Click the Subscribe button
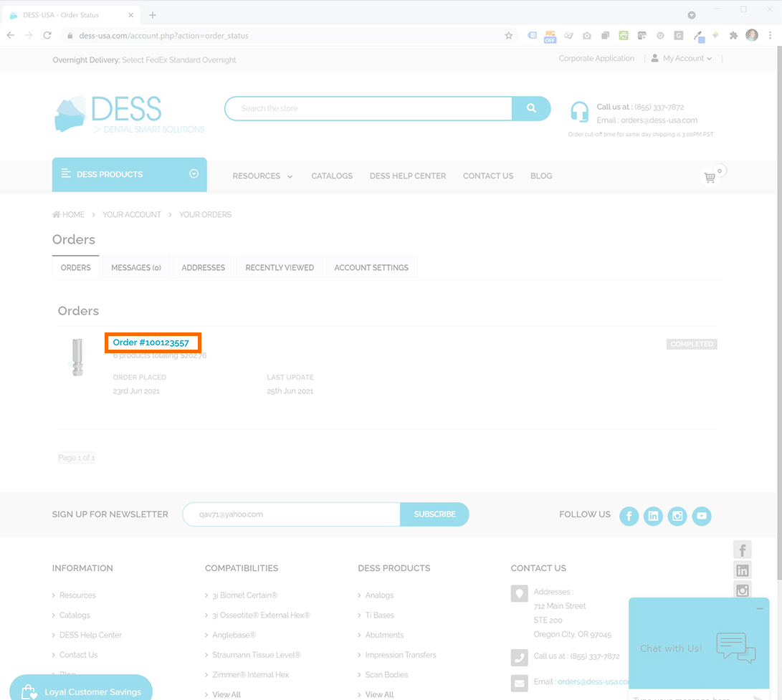The image size is (782, 700). (434, 514)
